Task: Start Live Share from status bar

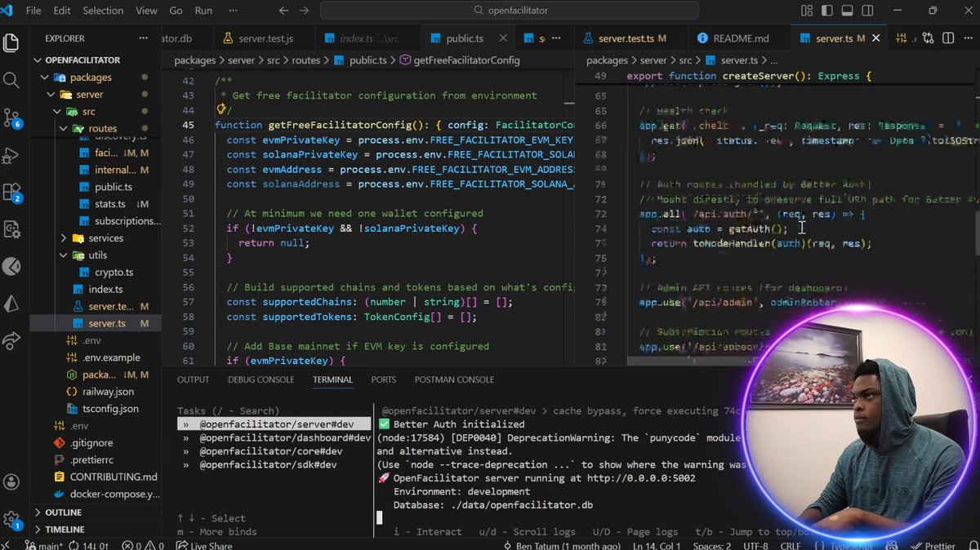Action: pyautogui.click(x=204, y=544)
